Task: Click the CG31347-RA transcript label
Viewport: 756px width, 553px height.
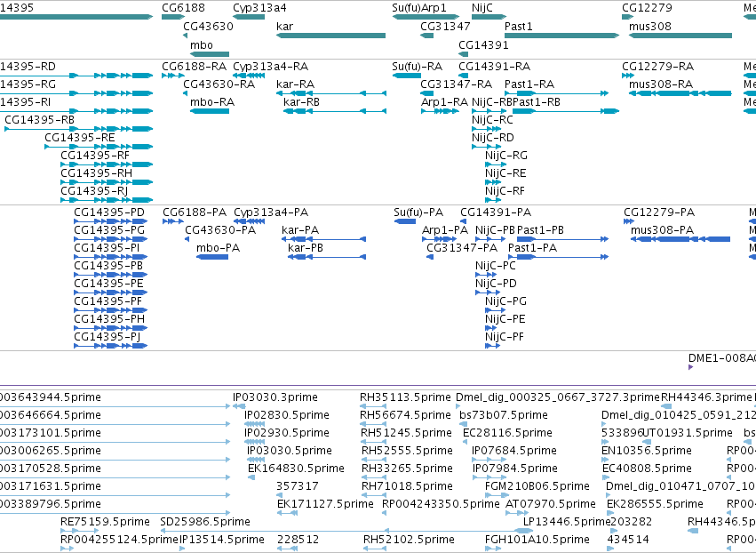Action: pyautogui.click(x=456, y=84)
